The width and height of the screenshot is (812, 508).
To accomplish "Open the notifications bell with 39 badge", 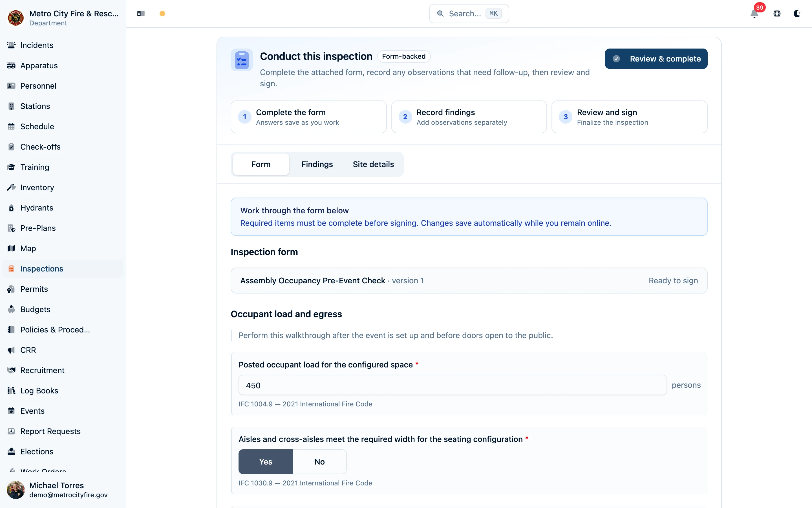I will point(754,14).
